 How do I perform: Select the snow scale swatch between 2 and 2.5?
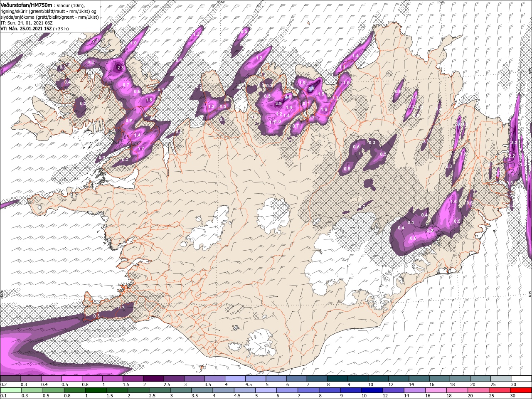point(153,378)
